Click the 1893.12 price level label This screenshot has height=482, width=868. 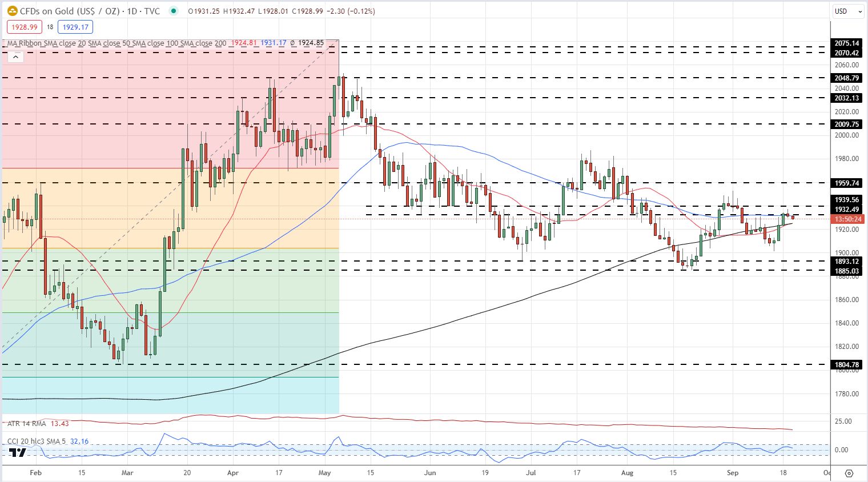pos(847,262)
